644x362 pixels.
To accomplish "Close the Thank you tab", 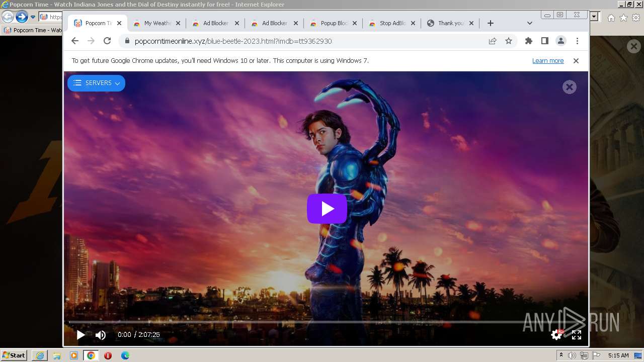I will (x=472, y=23).
